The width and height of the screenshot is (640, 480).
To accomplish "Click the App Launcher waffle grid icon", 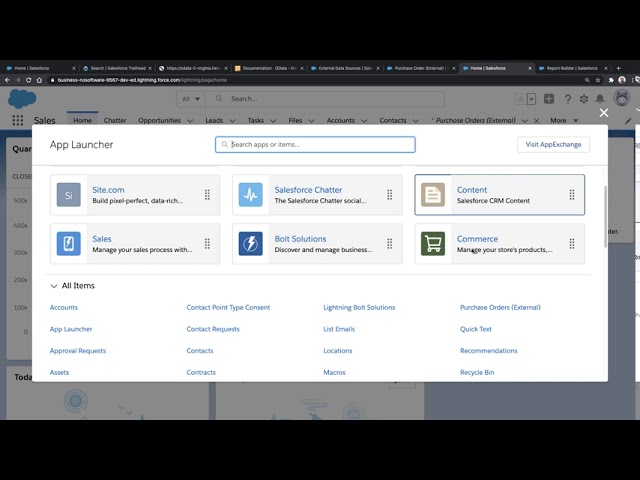I will (x=18, y=120).
